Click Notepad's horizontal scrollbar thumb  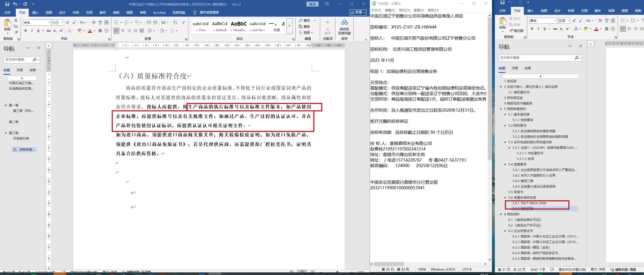389,264
